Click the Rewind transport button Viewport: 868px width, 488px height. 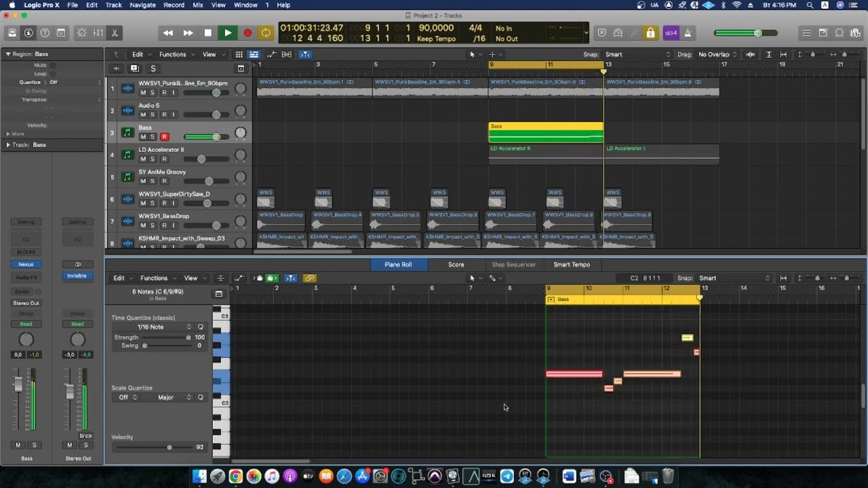pos(167,33)
